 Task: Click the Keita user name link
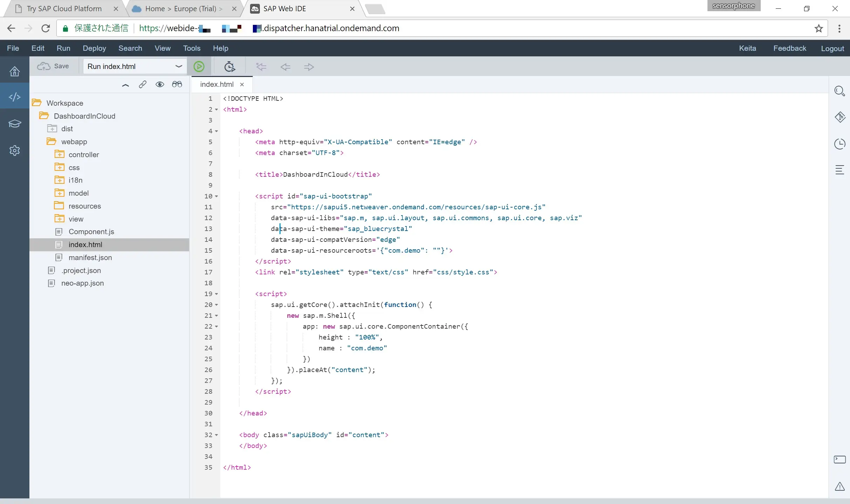point(747,48)
